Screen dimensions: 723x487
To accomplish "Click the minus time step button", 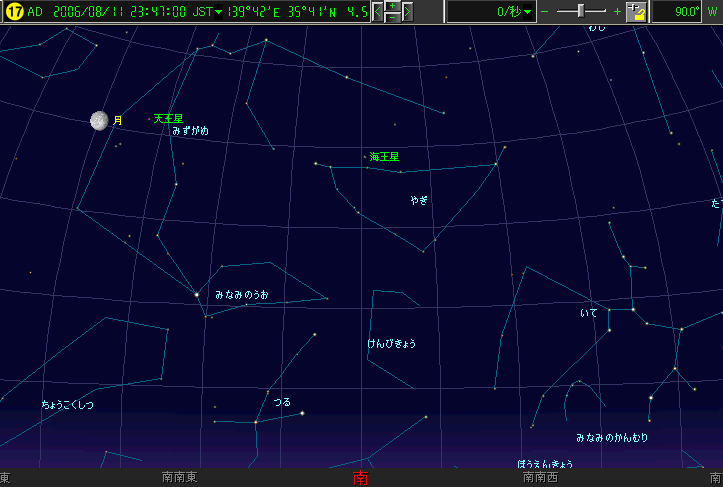I will click(393, 18).
